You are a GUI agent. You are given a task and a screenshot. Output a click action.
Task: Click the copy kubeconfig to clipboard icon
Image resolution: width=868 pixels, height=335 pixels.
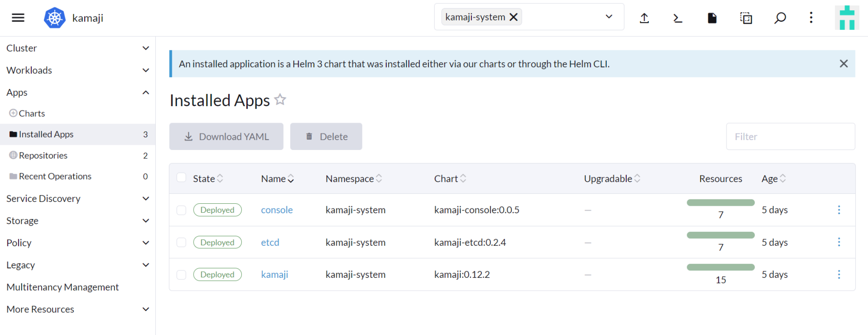click(x=746, y=18)
